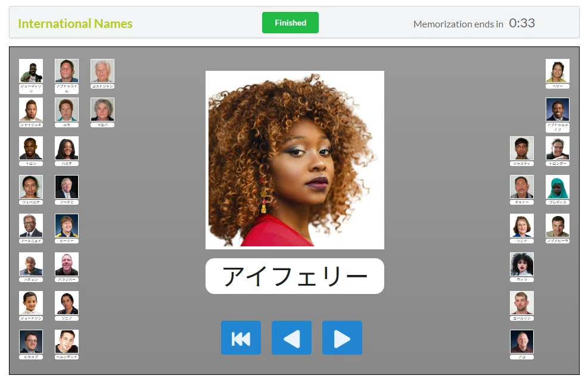This screenshot has height=388, width=588.
Task: Click the International Names title
Action: click(x=75, y=24)
